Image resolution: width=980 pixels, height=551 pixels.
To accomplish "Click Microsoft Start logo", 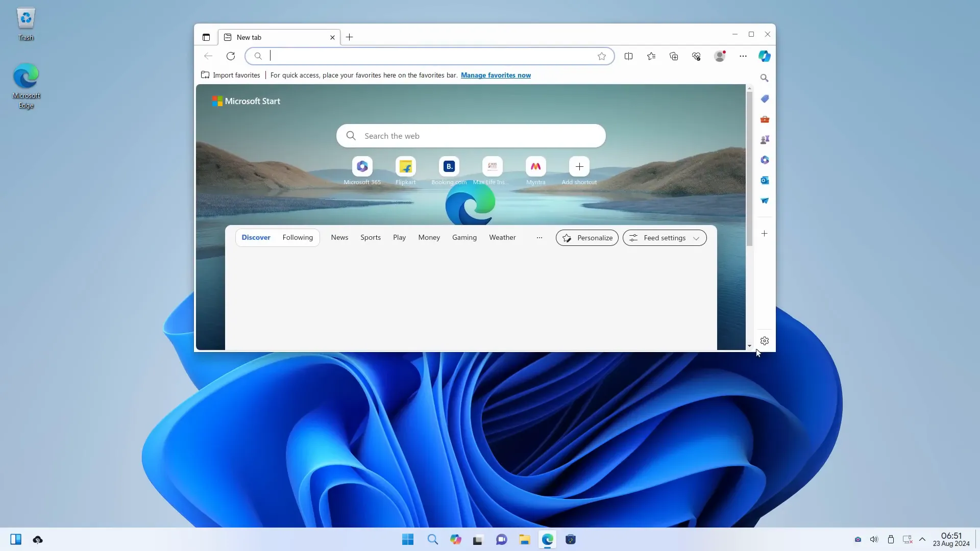I will click(x=246, y=101).
